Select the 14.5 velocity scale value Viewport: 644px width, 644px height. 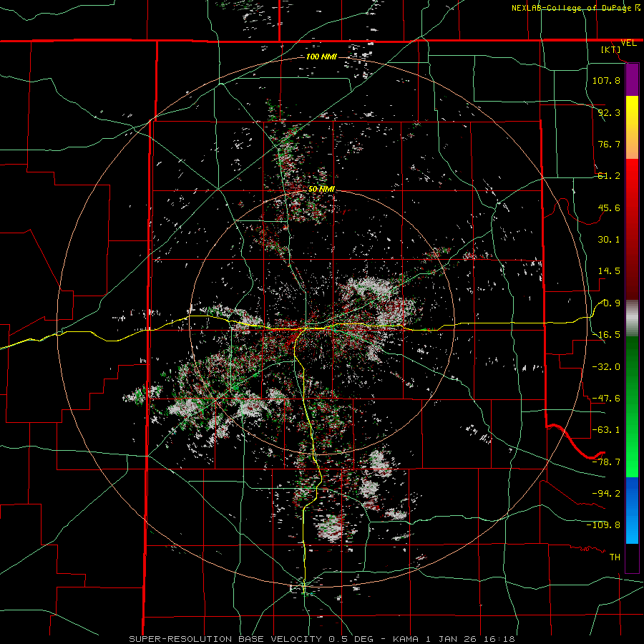609,271
